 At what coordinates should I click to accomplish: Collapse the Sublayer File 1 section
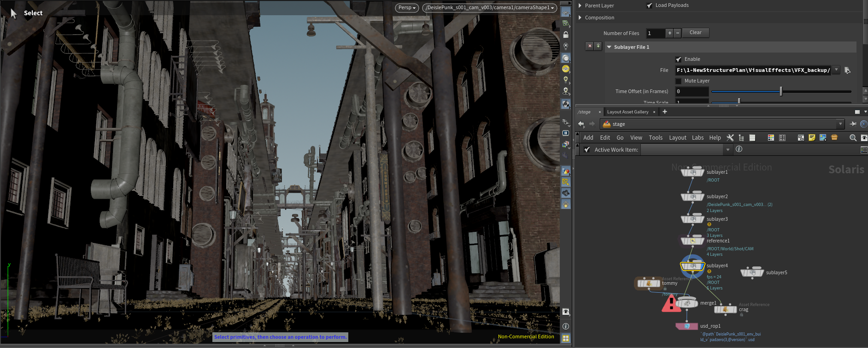tap(609, 47)
